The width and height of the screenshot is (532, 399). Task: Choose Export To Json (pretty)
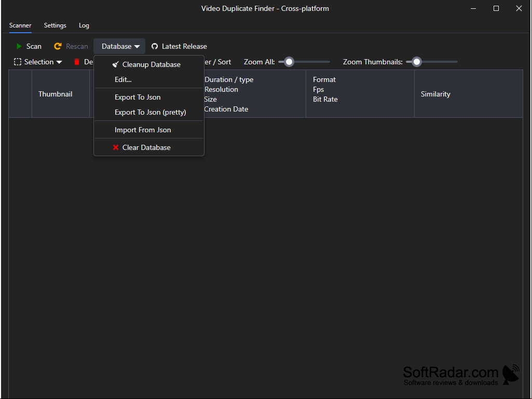point(149,112)
